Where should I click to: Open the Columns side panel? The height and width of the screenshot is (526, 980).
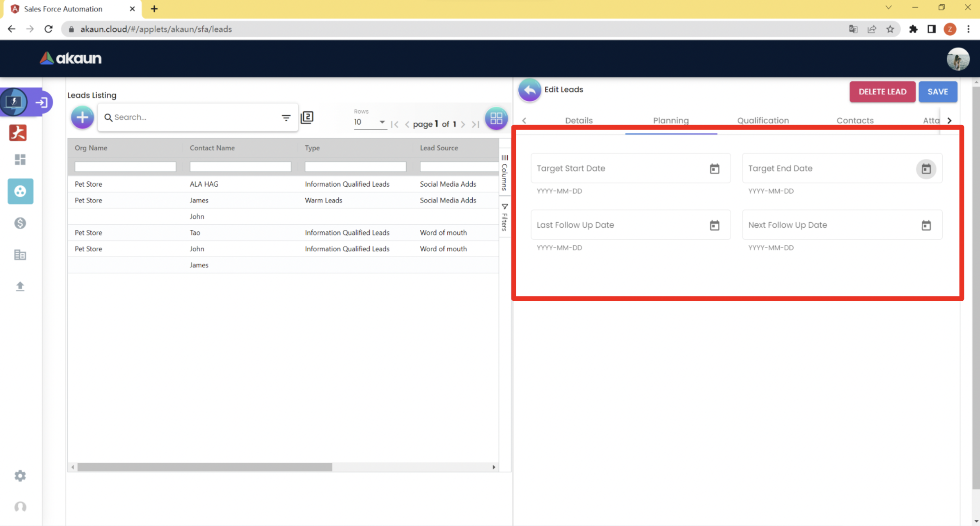pos(505,172)
